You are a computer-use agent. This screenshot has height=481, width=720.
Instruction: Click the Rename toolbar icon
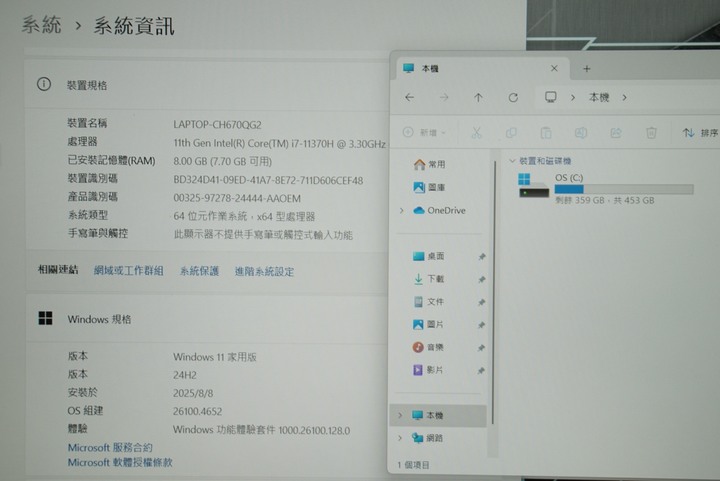580,133
